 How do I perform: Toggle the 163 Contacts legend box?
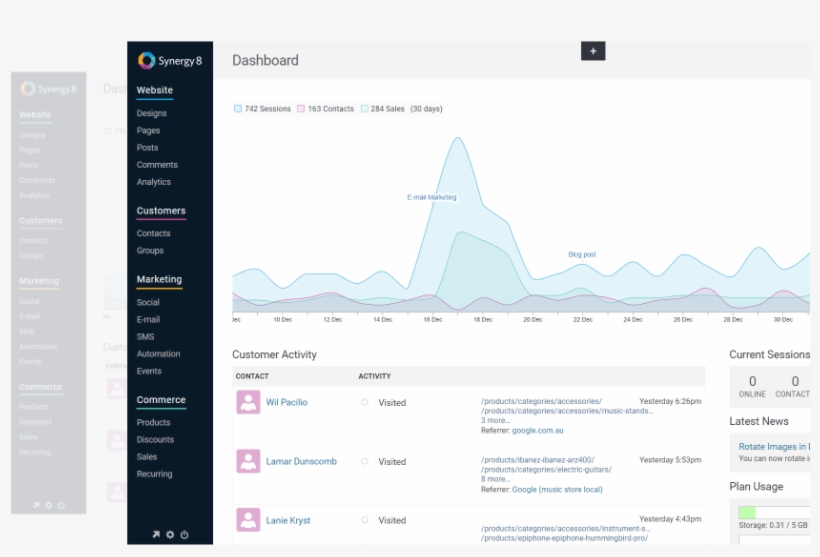[x=301, y=109]
